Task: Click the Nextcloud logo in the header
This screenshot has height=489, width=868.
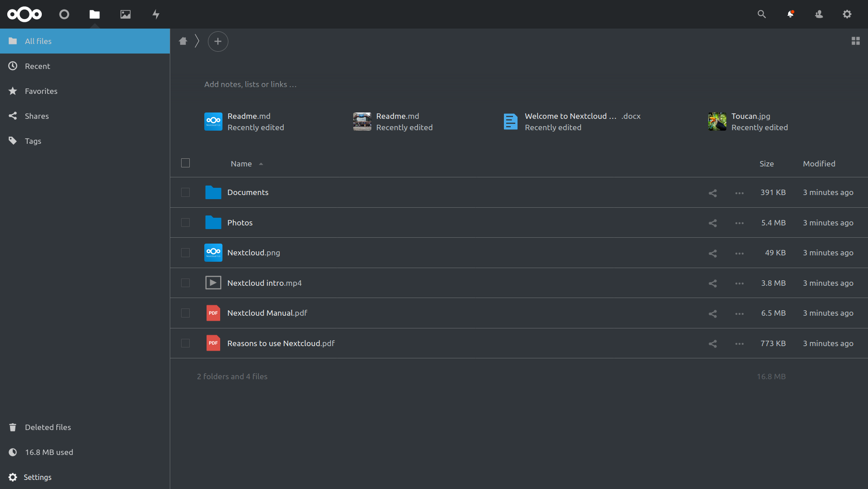Action: [25, 14]
